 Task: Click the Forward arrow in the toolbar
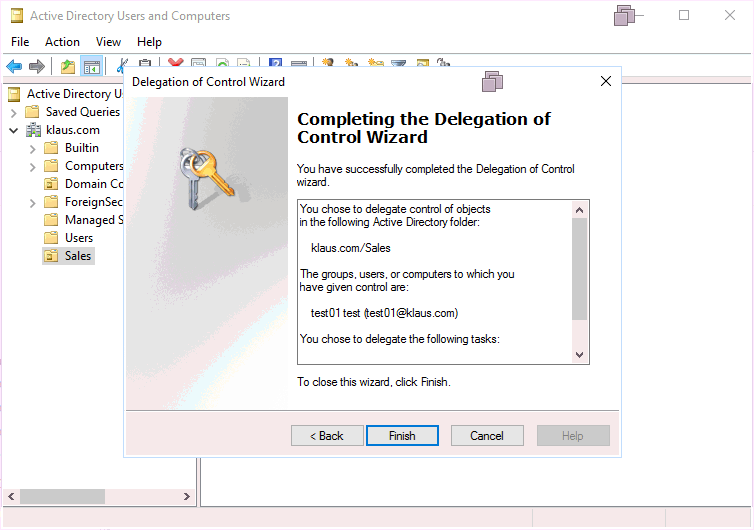click(37, 66)
